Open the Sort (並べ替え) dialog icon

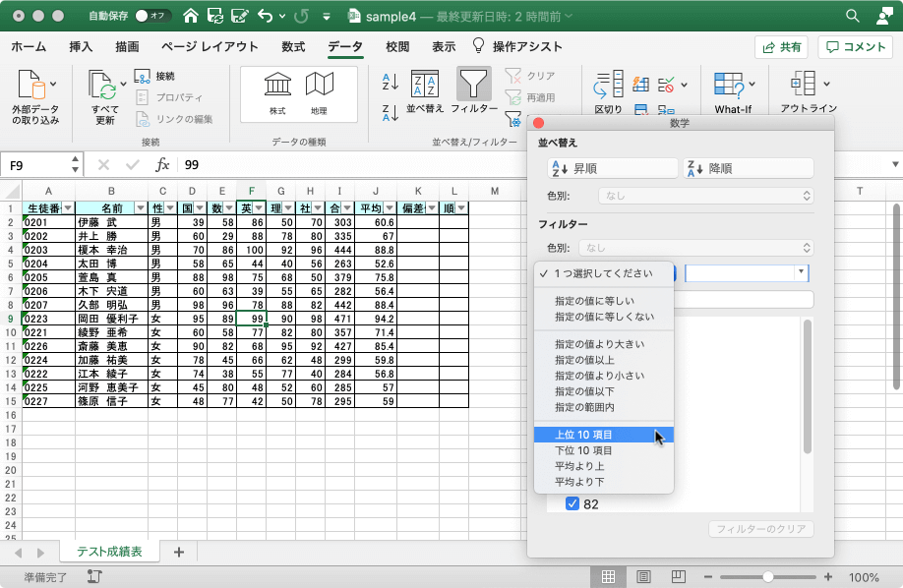(x=425, y=87)
